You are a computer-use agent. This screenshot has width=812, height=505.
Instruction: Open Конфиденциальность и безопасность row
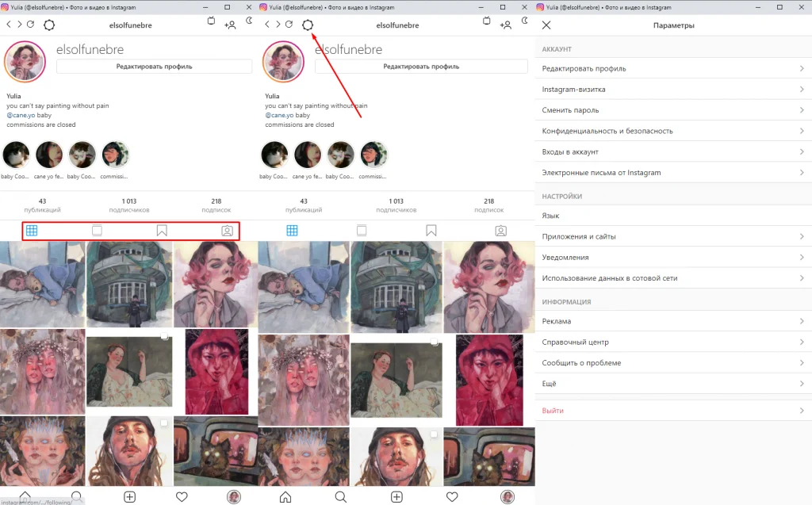[x=673, y=131]
